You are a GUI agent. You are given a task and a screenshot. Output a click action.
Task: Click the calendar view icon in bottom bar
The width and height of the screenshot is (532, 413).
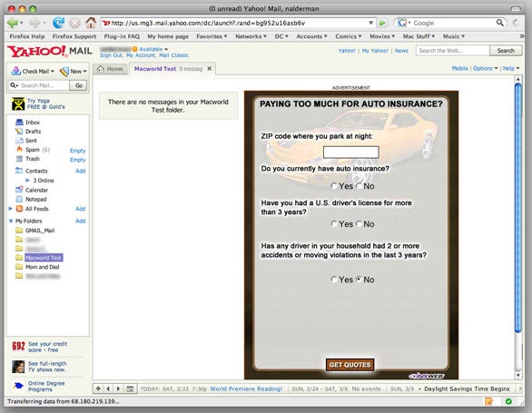point(130,388)
